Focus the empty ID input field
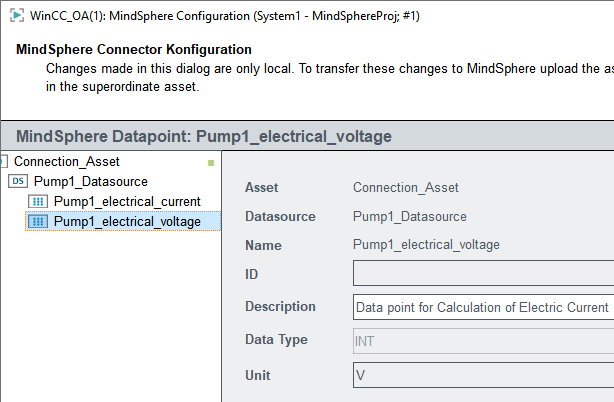Screen dimensions: 614x402 (483, 273)
